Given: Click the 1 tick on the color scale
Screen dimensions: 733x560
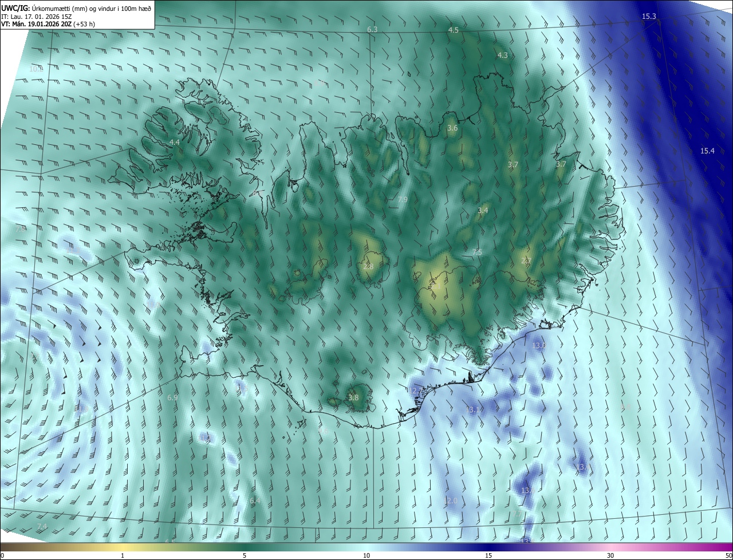Looking at the screenshot, I should [123, 555].
